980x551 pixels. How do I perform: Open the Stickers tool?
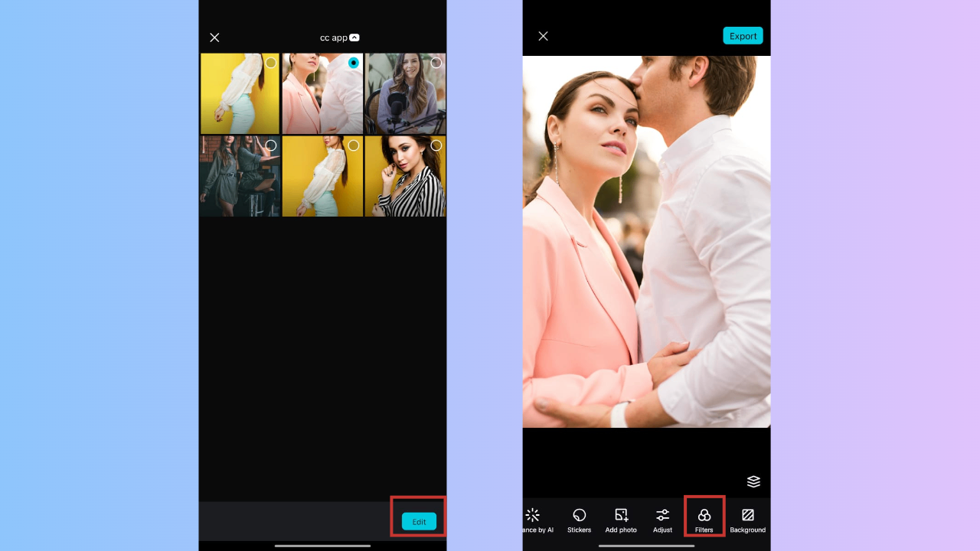pos(579,519)
